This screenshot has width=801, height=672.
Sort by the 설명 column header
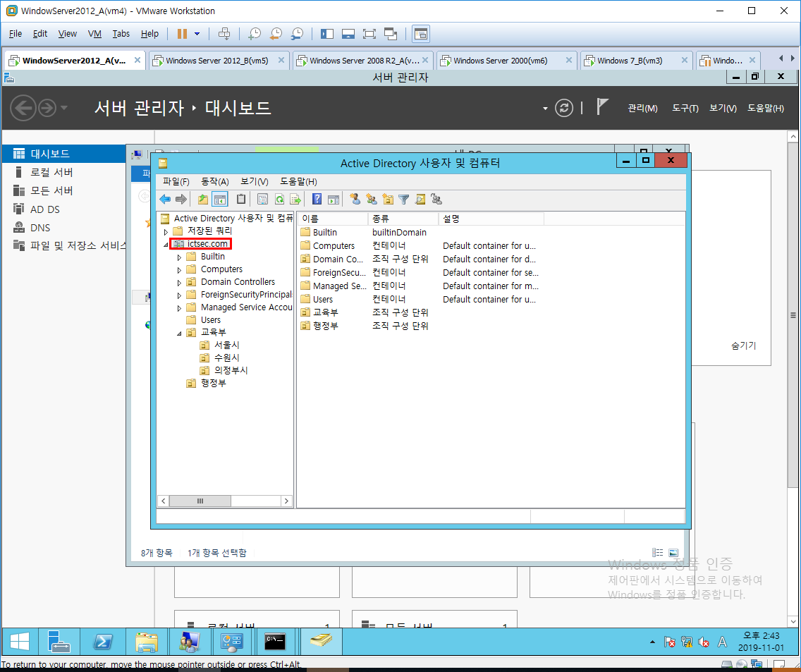[x=491, y=219]
